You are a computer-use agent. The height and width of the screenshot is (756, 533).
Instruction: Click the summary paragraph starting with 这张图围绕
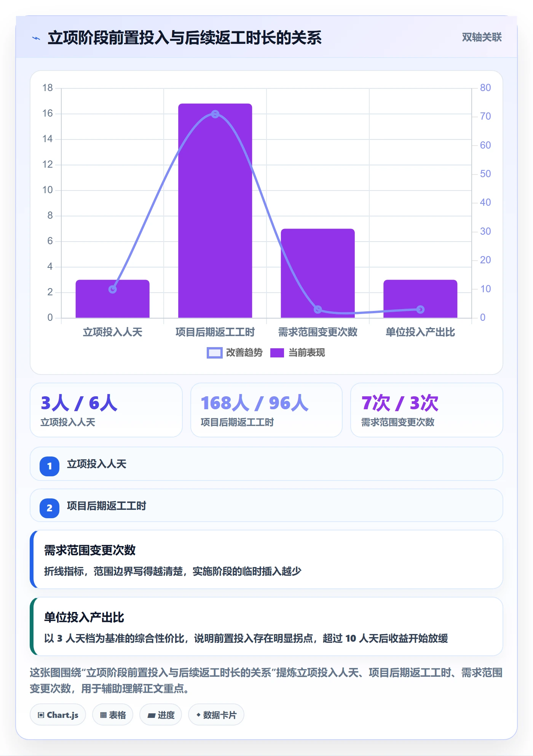pyautogui.click(x=266, y=681)
